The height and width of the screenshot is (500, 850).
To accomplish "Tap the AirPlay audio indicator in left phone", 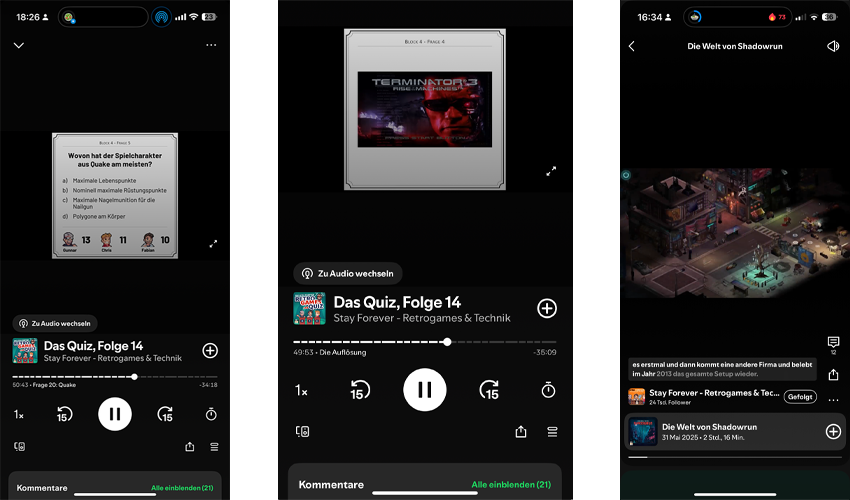I will (x=161, y=17).
